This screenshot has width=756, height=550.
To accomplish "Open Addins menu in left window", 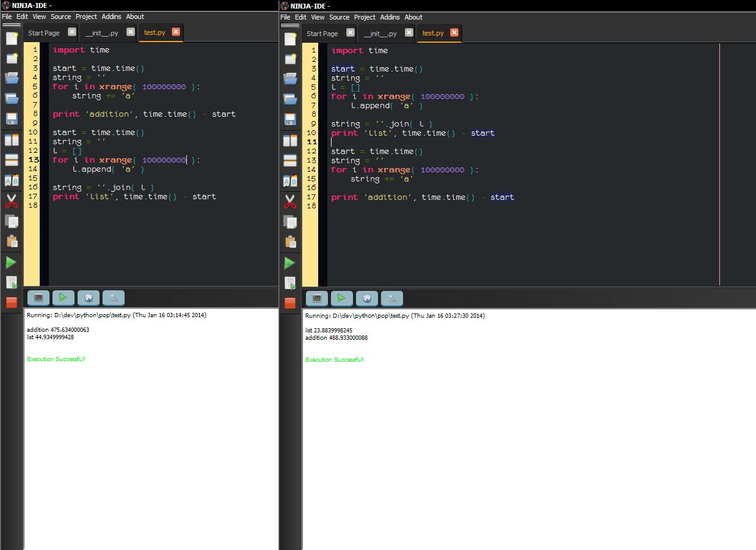I will (111, 16).
